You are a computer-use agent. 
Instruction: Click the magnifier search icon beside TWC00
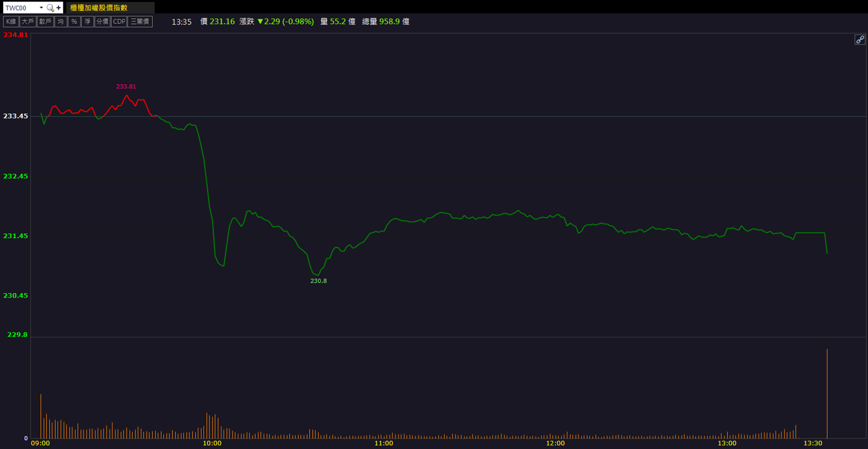click(51, 7)
